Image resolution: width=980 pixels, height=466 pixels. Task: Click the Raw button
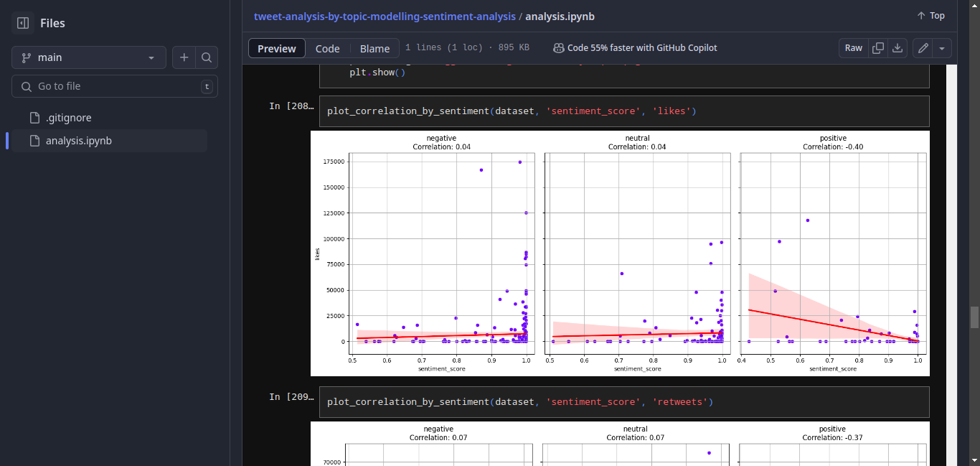(x=853, y=47)
